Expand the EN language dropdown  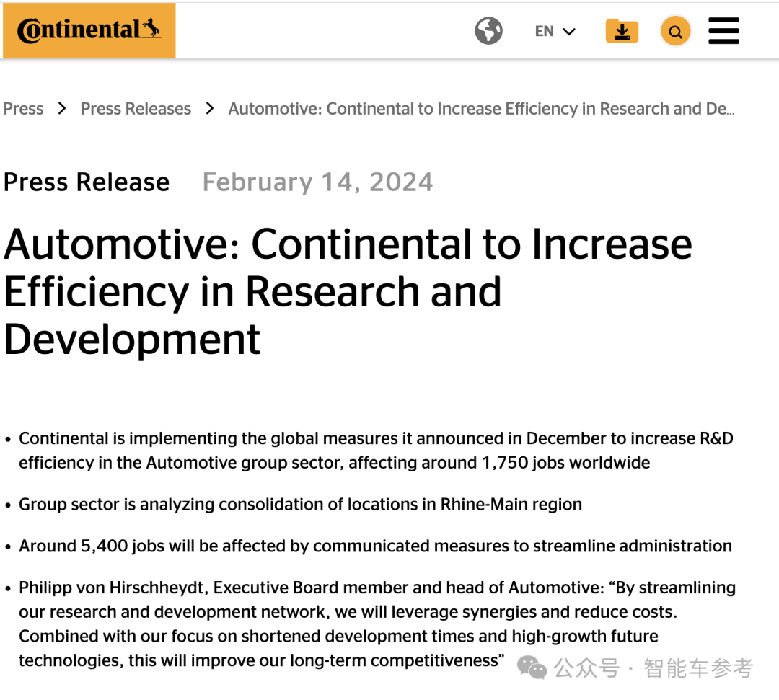point(555,31)
